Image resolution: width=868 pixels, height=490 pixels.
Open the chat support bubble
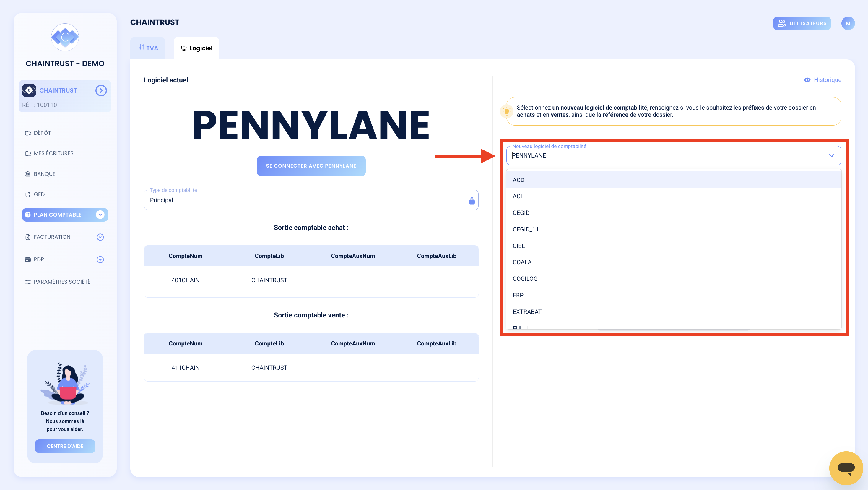[x=846, y=468]
